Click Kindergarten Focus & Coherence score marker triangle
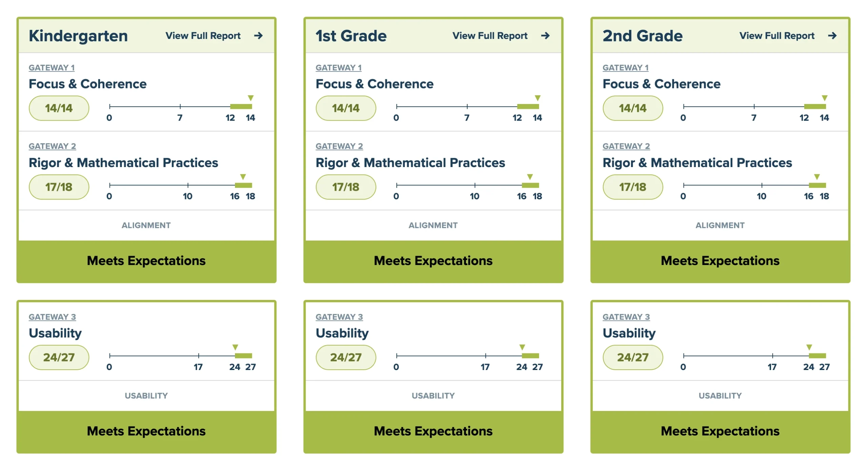 pos(251,98)
